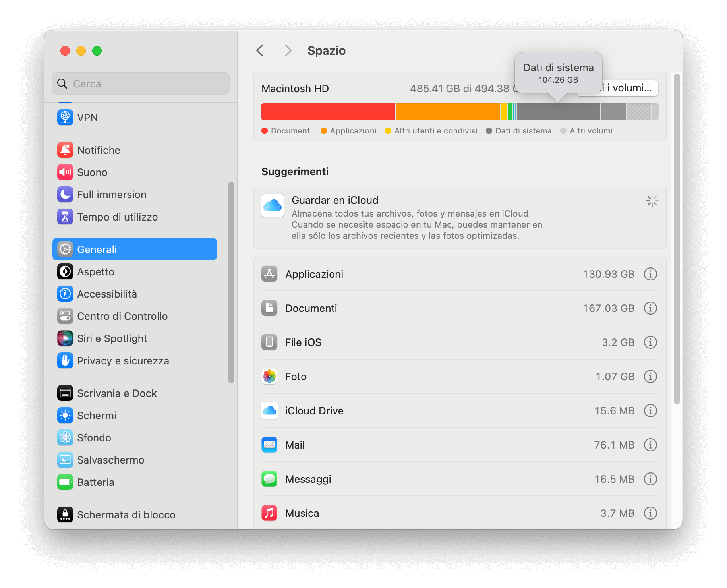Open Privacy e sicurezza hand icon

coord(65,360)
